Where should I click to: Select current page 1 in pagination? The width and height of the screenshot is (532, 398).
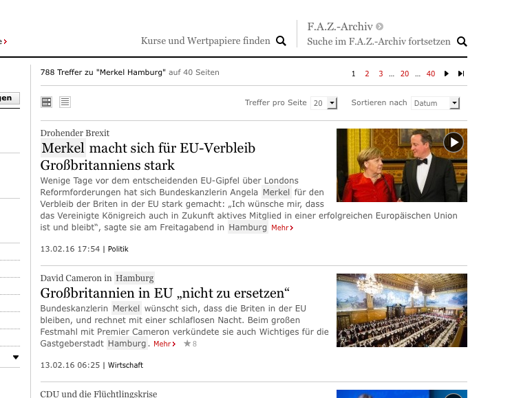353,74
